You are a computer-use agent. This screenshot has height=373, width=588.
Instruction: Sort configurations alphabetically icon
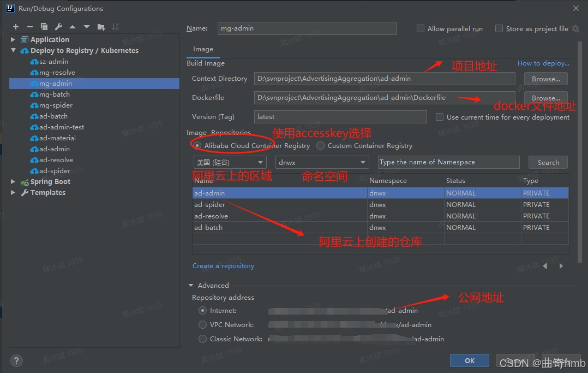[115, 27]
